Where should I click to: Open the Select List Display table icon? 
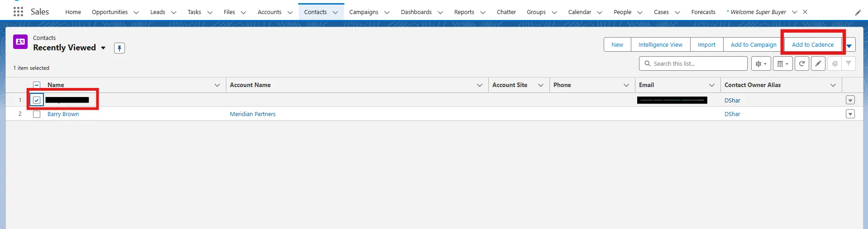pos(782,64)
